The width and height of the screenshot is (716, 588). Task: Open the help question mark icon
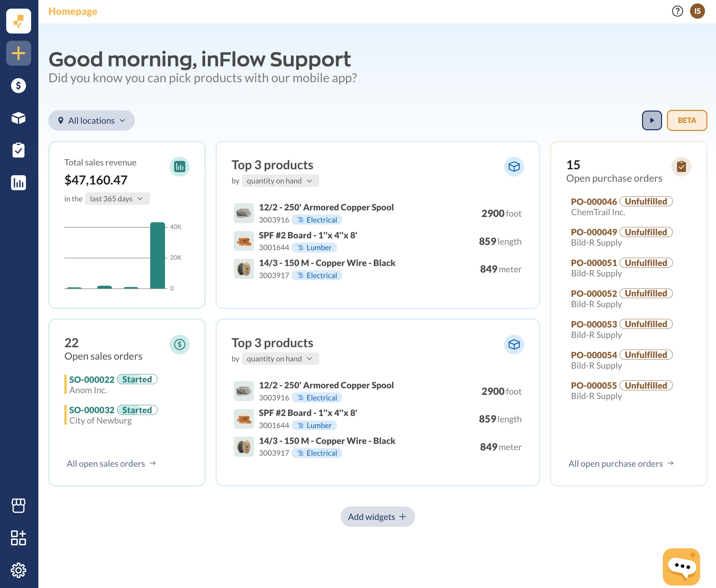(x=678, y=11)
